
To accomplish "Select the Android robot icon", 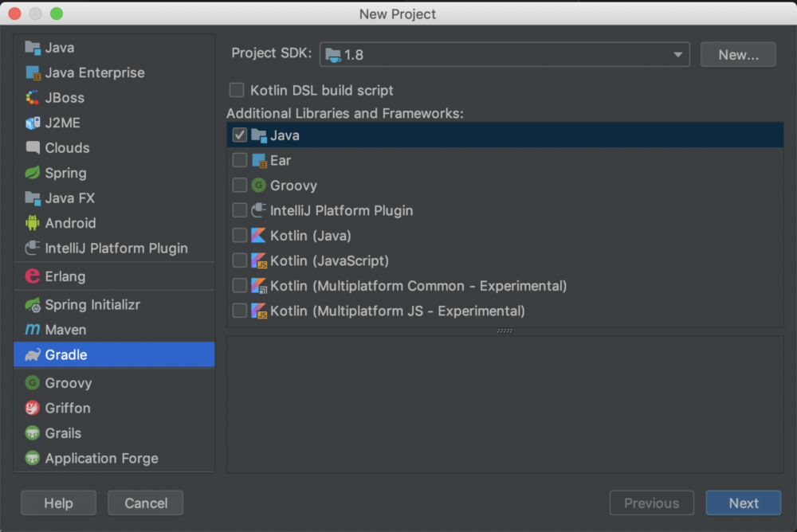I will pos(33,223).
